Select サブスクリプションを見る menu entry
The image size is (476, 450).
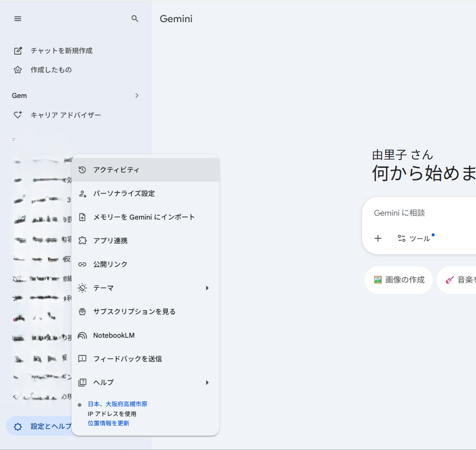[x=134, y=312]
